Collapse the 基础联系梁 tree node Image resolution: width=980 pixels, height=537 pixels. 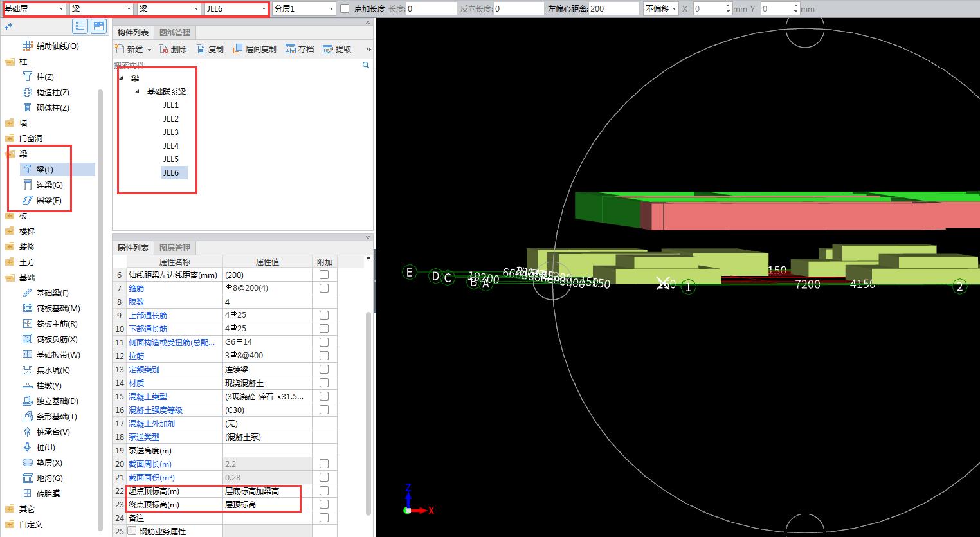[137, 92]
